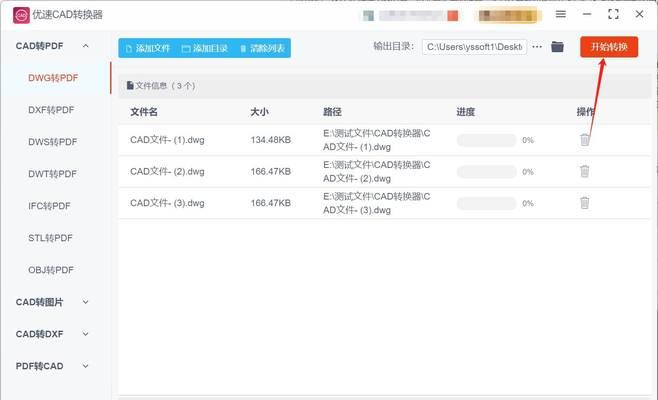Viewport: 658px width, 400px height.
Task: Click the output directory path field
Action: pos(474,47)
